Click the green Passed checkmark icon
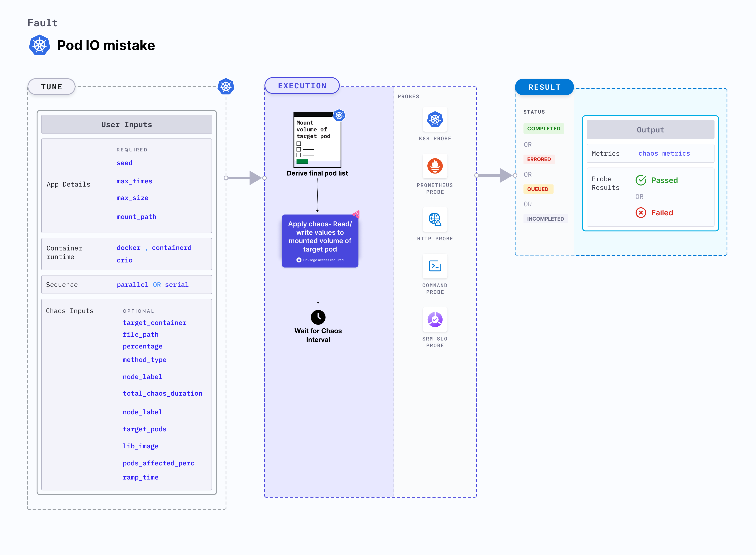The image size is (756, 555). point(640,180)
